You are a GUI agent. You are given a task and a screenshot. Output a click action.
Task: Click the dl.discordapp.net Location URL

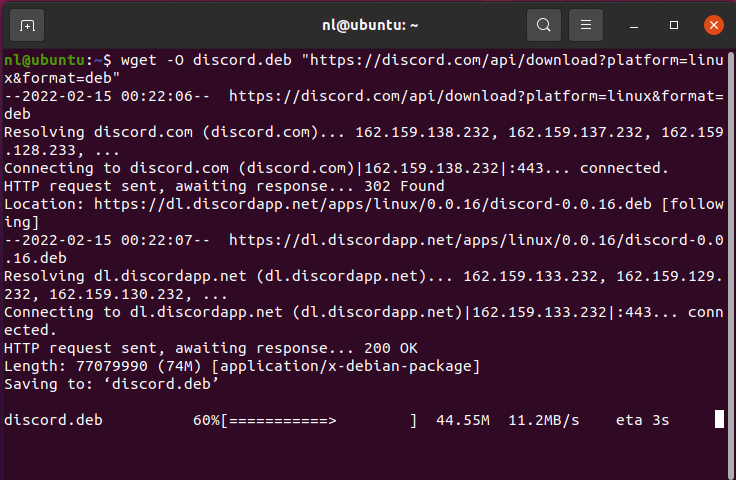pos(373,204)
